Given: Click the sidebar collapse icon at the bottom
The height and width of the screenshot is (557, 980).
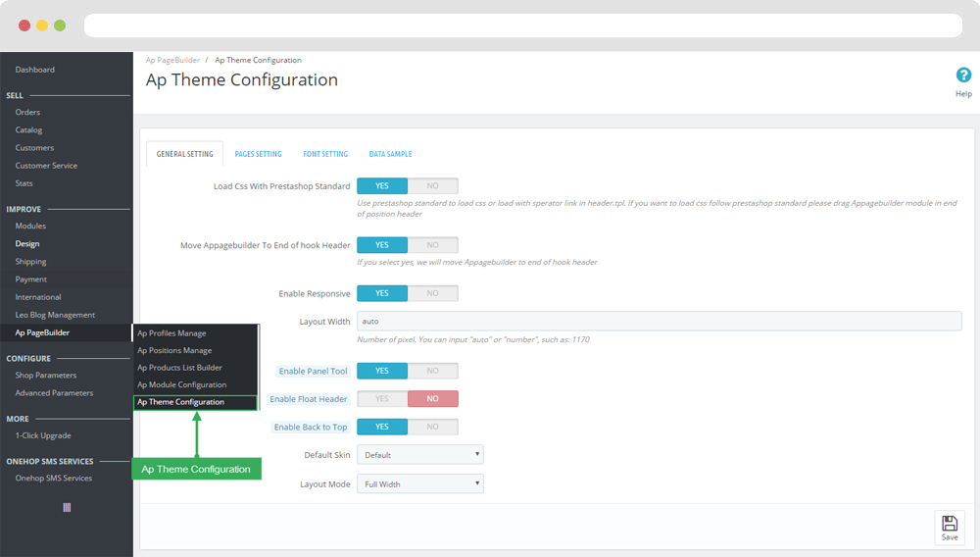Looking at the screenshot, I should [67, 507].
